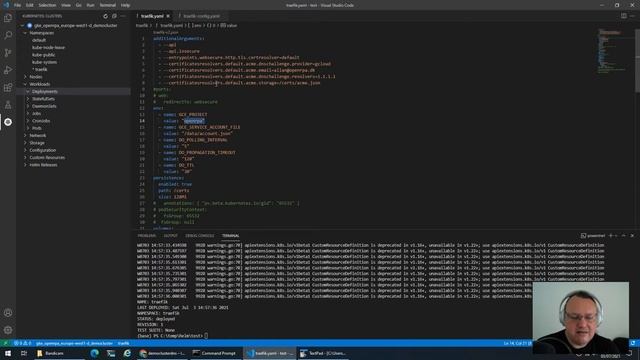Expand the Deployments tree node
640x360 pixels.
pos(28,91)
